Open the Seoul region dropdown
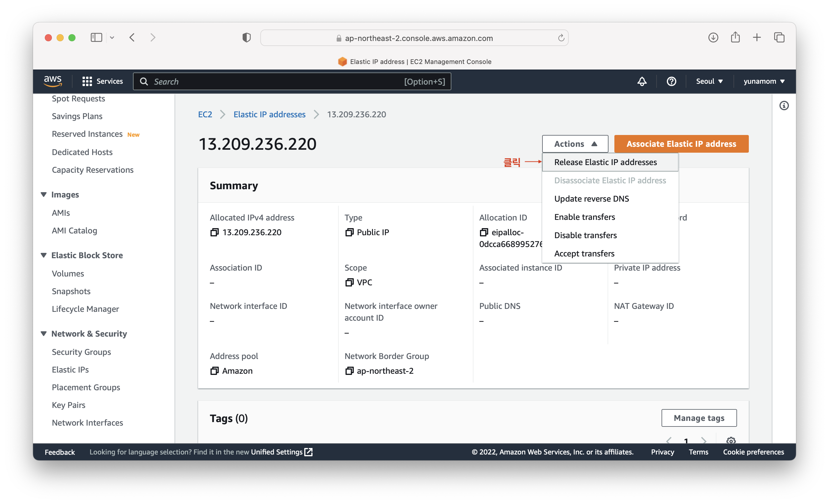 tap(709, 81)
